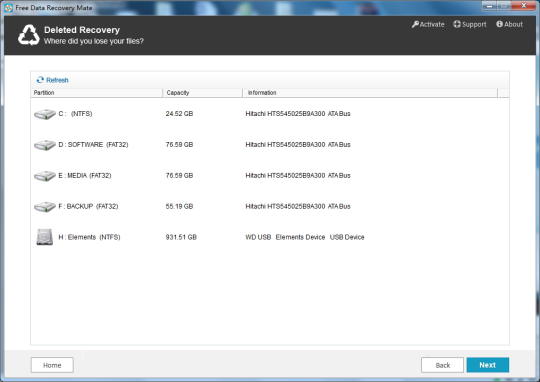Click the Support lifebuoy icon
The width and height of the screenshot is (540, 382).
[x=457, y=24]
